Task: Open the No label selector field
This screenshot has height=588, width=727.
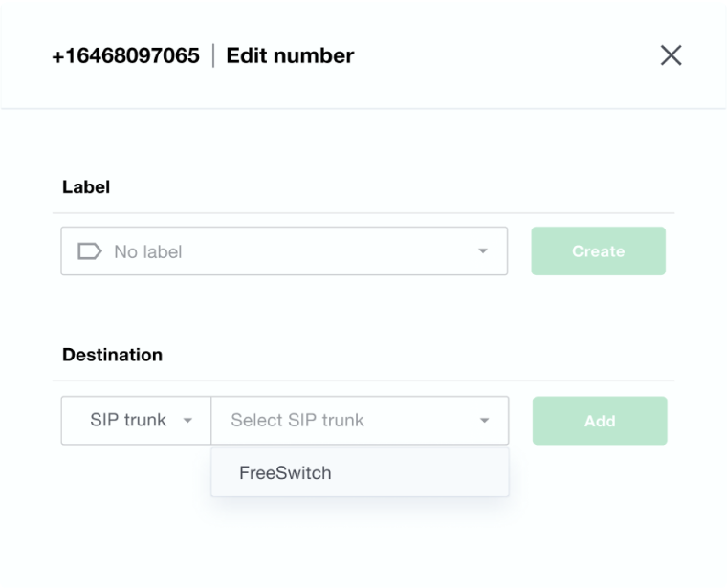Action: tap(284, 251)
